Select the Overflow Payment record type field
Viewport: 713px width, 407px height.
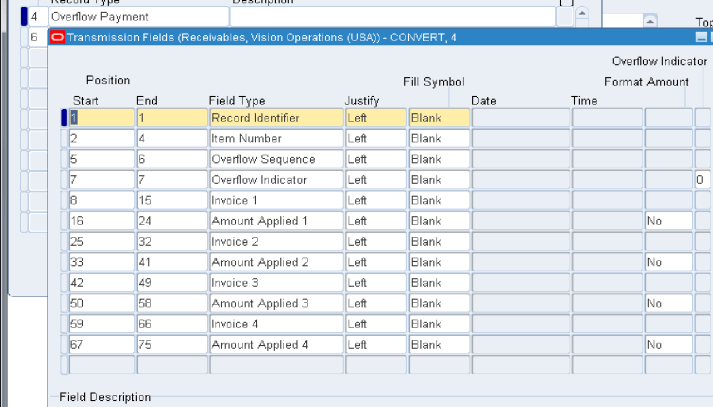(x=138, y=17)
